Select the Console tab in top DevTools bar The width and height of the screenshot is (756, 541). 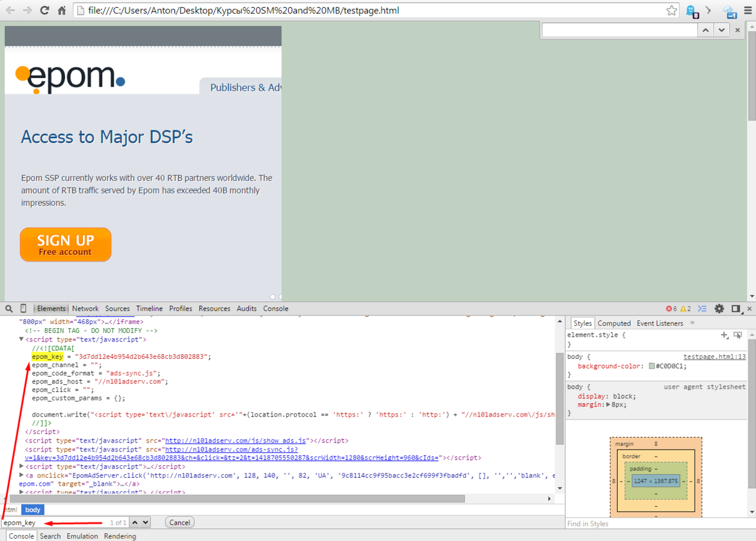pos(275,308)
